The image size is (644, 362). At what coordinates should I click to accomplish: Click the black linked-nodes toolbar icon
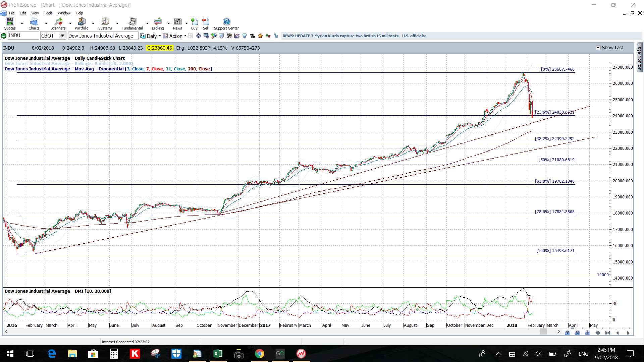coord(252,36)
